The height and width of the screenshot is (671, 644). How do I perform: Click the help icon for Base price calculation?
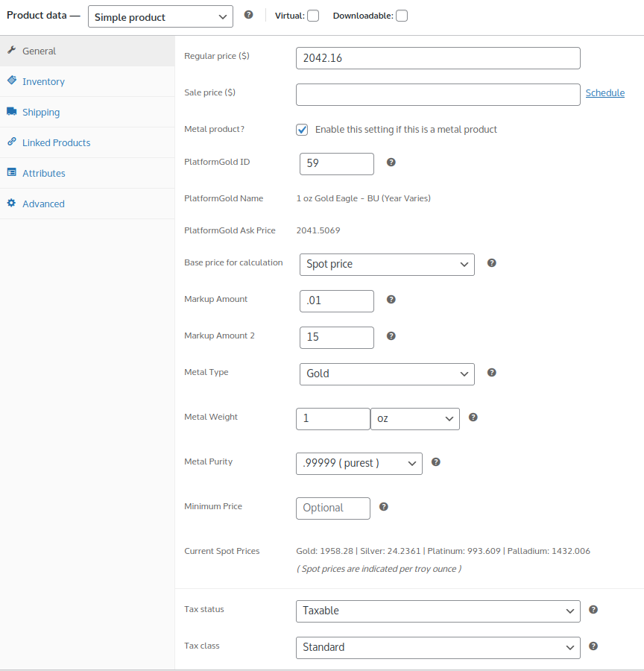[x=492, y=263]
